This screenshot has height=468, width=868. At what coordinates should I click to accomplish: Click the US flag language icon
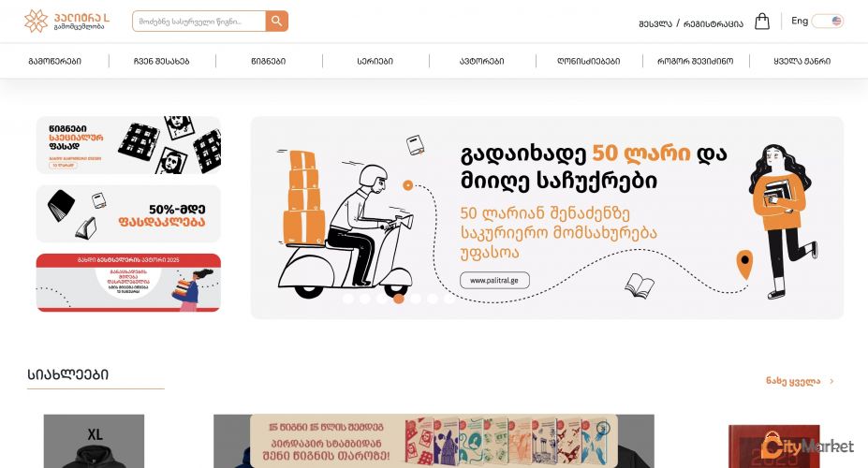pyautogui.click(x=836, y=21)
